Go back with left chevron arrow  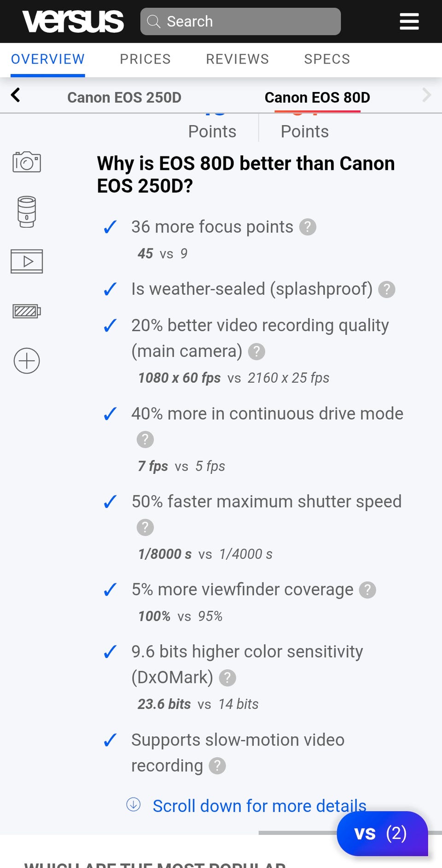point(16,95)
